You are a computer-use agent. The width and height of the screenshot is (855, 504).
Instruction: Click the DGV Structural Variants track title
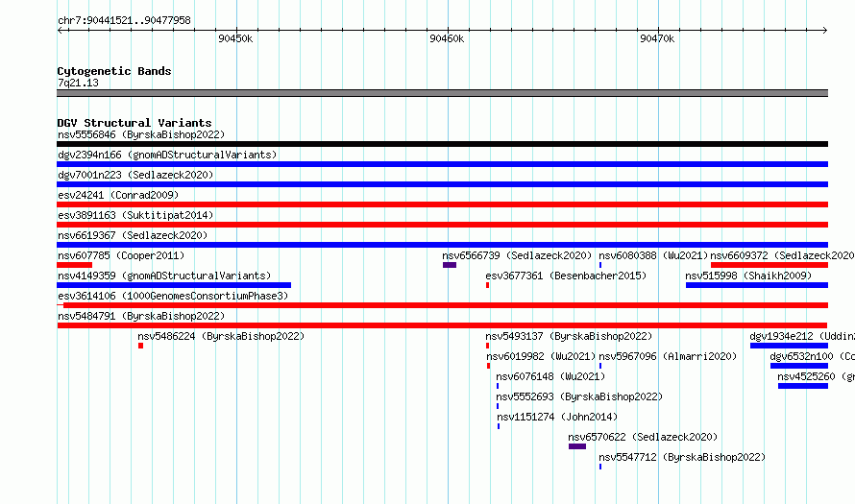(x=134, y=123)
